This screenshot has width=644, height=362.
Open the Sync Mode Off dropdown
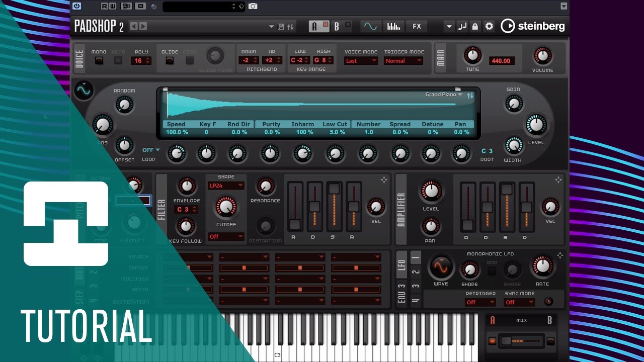(x=520, y=302)
